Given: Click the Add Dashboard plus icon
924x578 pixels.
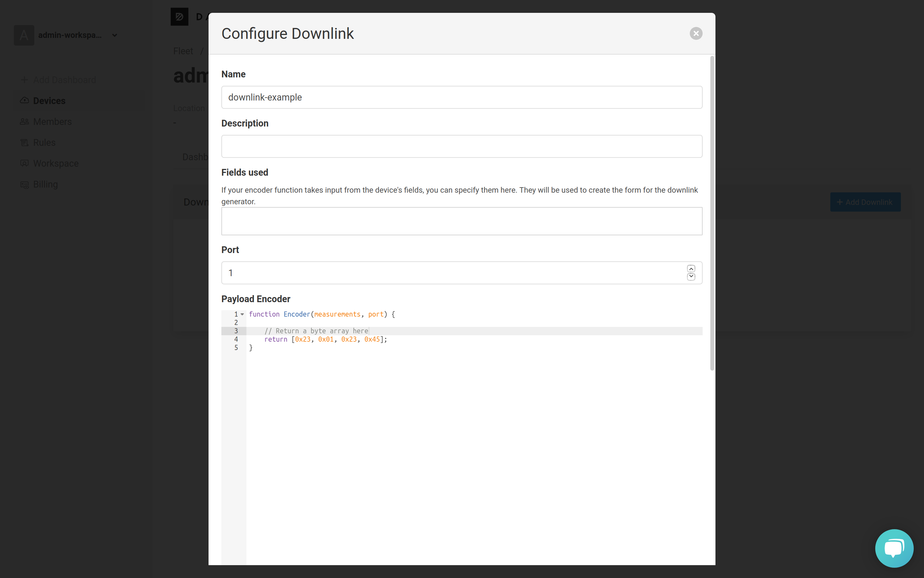Looking at the screenshot, I should pos(24,80).
